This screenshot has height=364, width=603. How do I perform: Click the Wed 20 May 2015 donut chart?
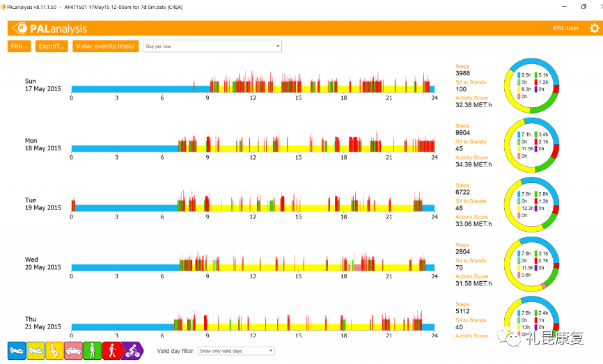(531, 264)
